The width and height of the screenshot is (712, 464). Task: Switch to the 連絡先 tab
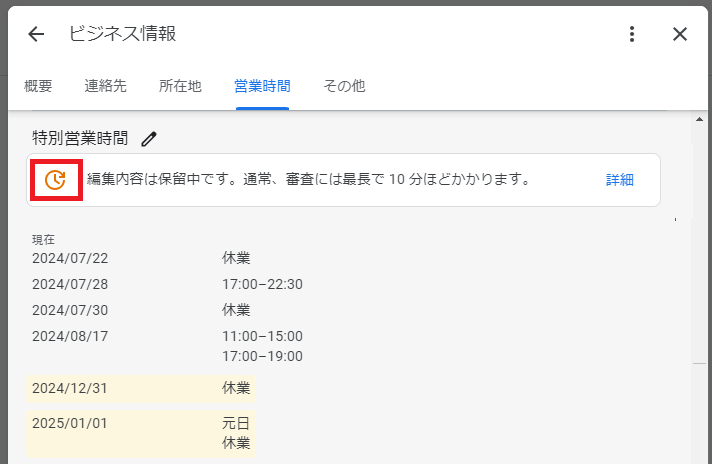click(105, 86)
